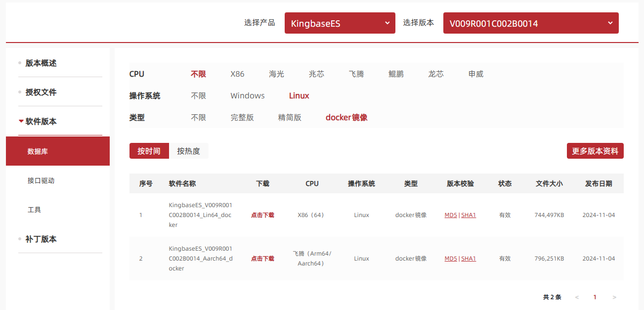Set operating system filter to Windows
644x310 pixels.
click(x=248, y=96)
